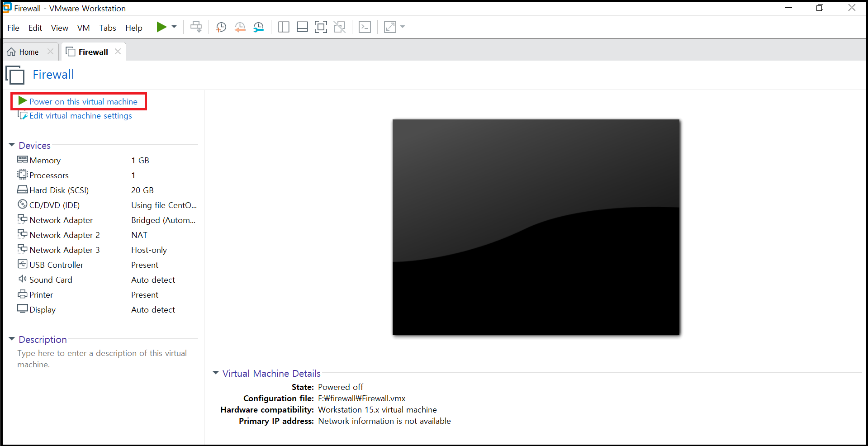
Task: Open the console view icon
Action: [365, 27]
